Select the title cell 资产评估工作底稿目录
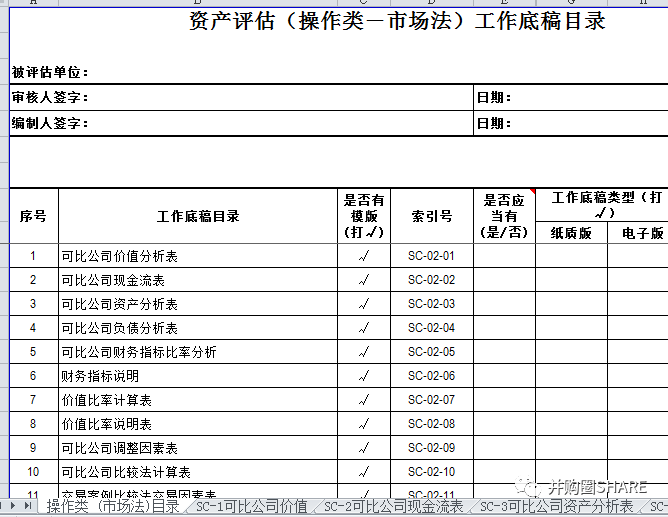 (x=397, y=21)
